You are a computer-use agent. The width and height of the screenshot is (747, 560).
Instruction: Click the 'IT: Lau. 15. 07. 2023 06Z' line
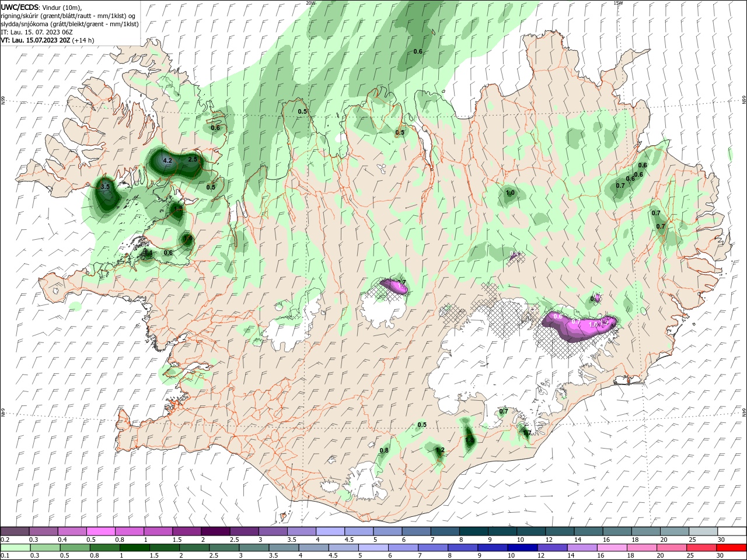pos(37,32)
